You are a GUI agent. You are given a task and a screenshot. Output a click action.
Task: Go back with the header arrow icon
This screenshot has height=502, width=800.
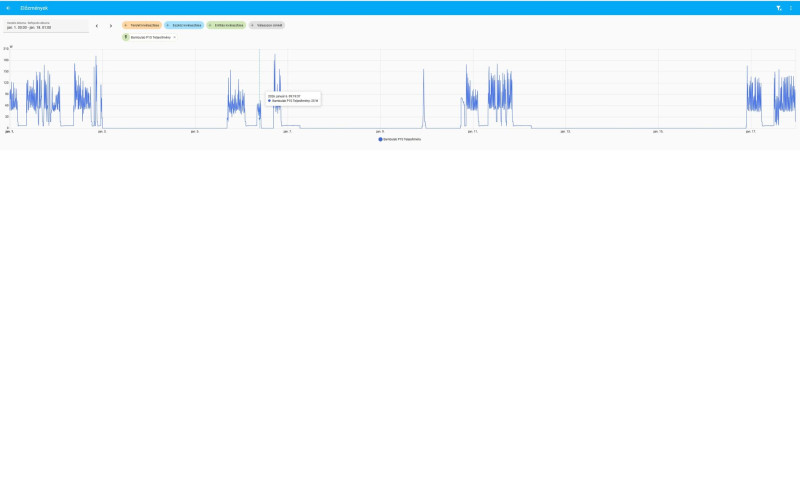point(8,8)
